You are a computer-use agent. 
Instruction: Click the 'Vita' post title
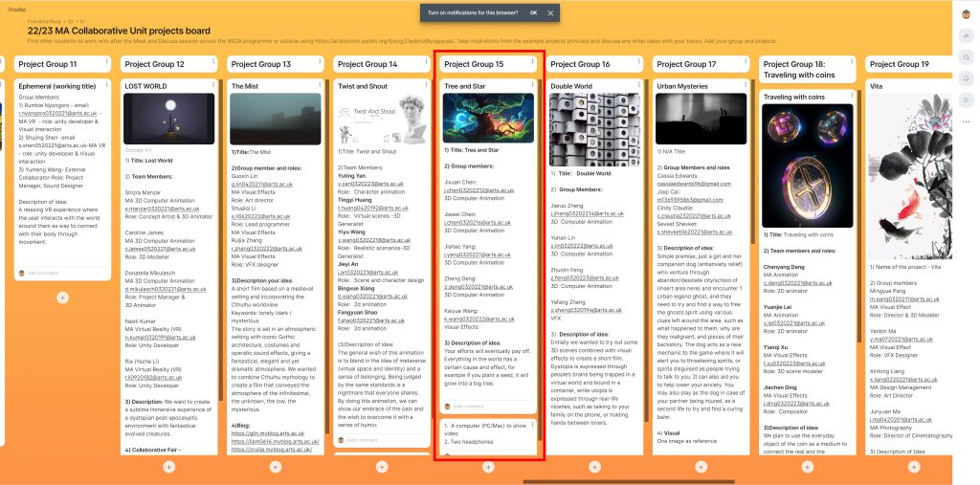(877, 86)
